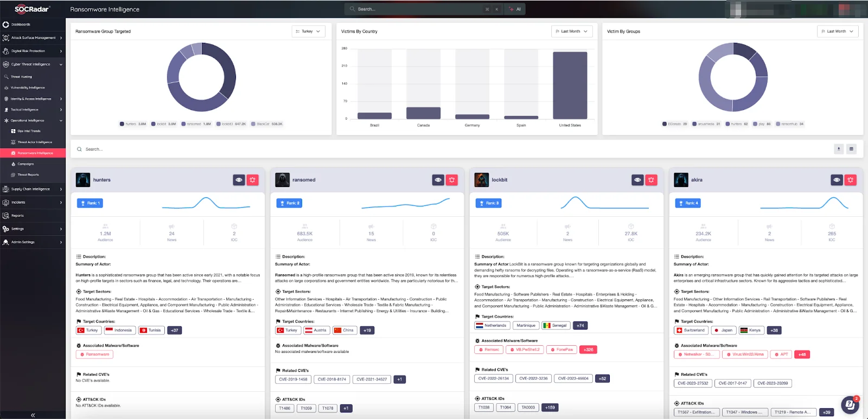Click the akira group avatar
This screenshot has width=868, height=419.
click(681, 180)
